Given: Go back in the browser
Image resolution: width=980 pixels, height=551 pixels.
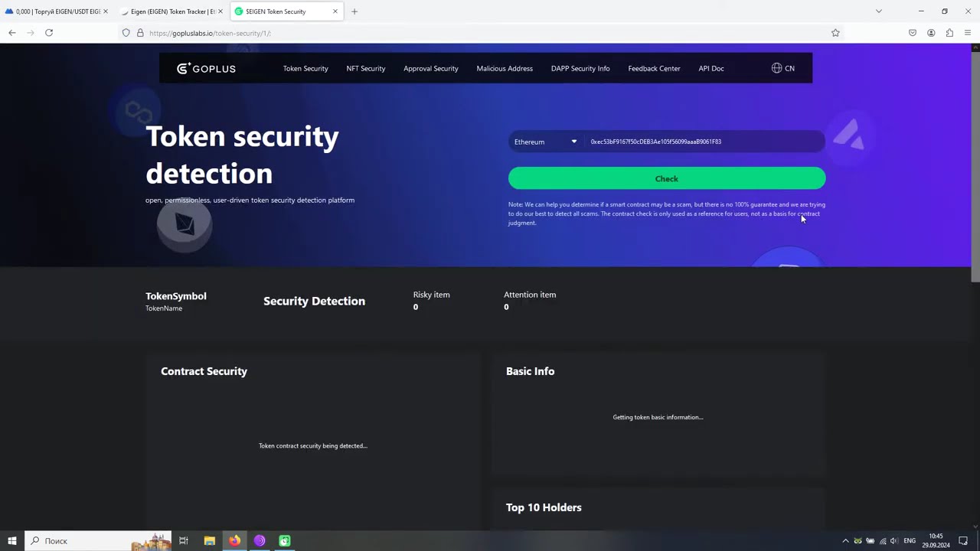Looking at the screenshot, I should 12,33.
